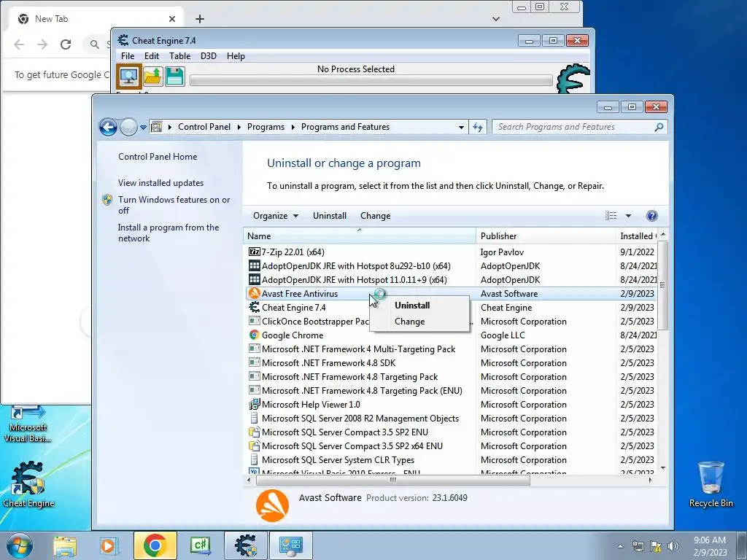Sort by the Publisher column header
The height and width of the screenshot is (560, 747).
pos(546,236)
